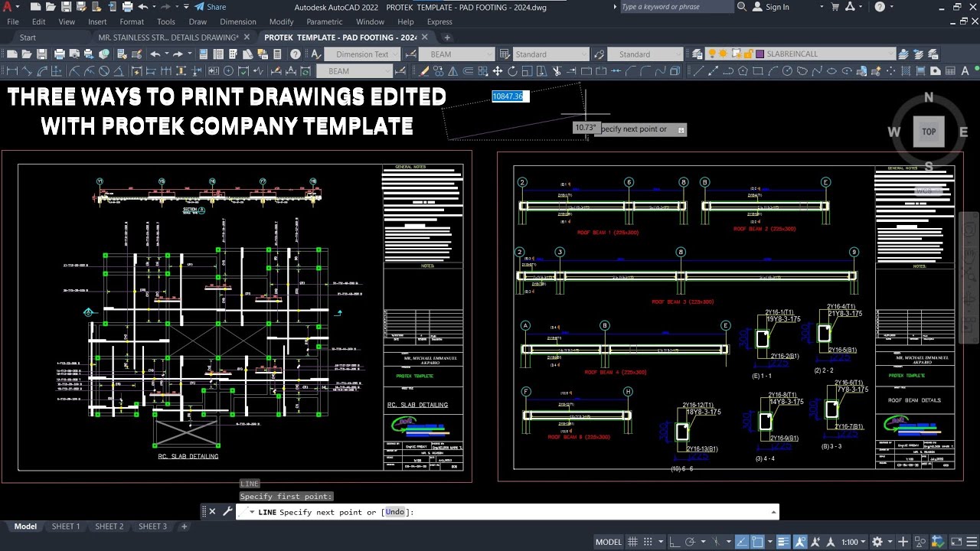Screen dimensions: 980x551
Task: Select the Trim scissors tool
Action: 557,71
